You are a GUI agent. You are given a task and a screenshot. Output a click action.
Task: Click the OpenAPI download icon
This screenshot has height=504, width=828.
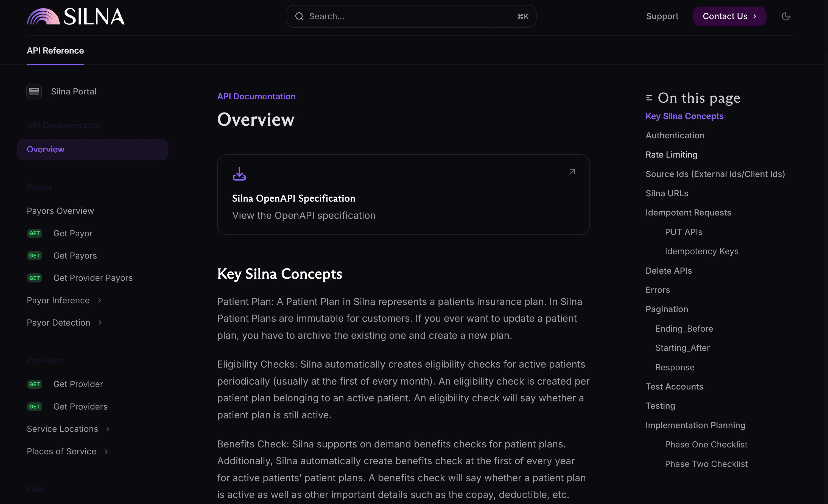239,174
